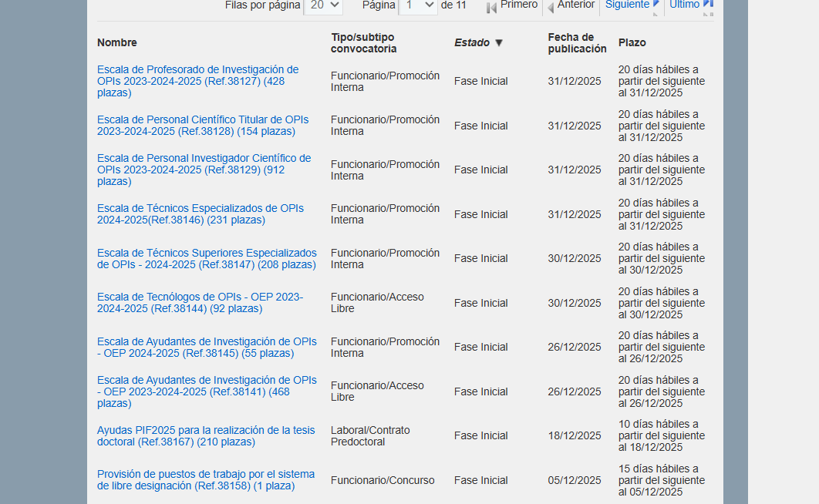819x504 pixels.
Task: Click Funcionario/Acceso Libre in Tecnólogos row
Action: click(x=377, y=303)
